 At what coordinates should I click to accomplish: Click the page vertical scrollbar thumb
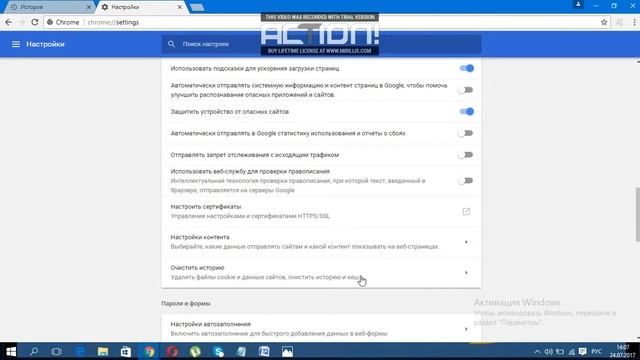pyautogui.click(x=638, y=214)
